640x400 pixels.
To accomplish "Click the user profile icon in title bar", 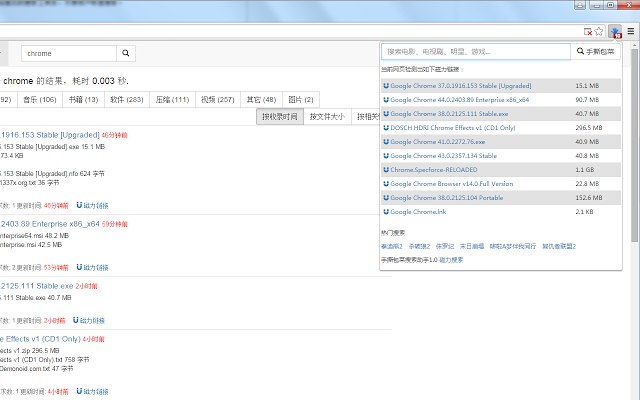I will click(x=580, y=5).
